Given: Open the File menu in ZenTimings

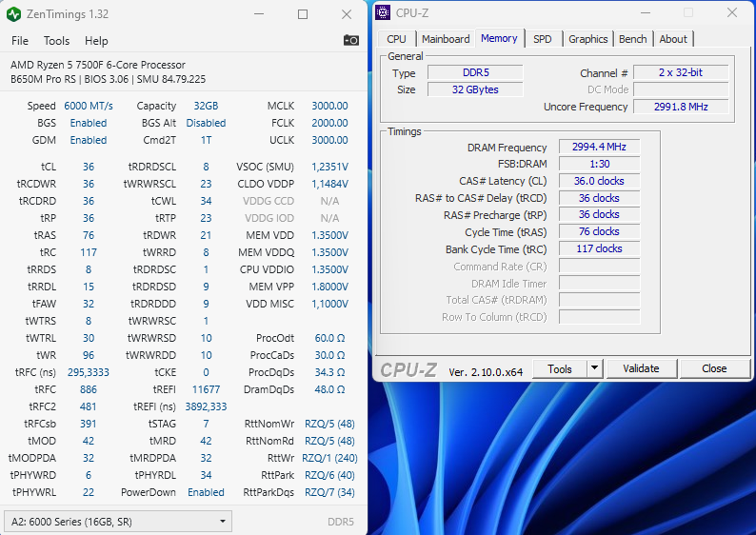Looking at the screenshot, I should [20, 41].
